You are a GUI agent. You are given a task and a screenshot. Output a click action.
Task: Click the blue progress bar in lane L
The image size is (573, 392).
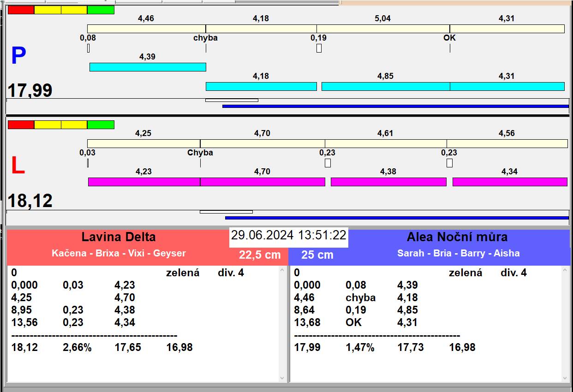click(397, 218)
